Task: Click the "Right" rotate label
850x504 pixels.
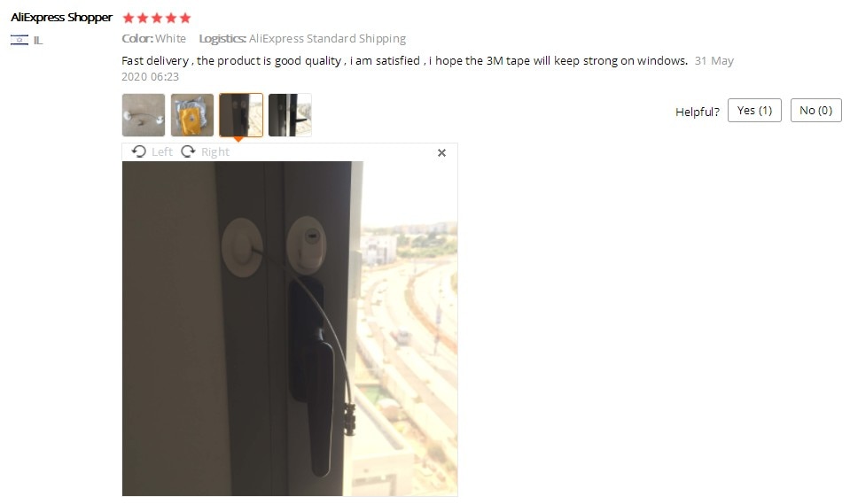Action: point(215,152)
